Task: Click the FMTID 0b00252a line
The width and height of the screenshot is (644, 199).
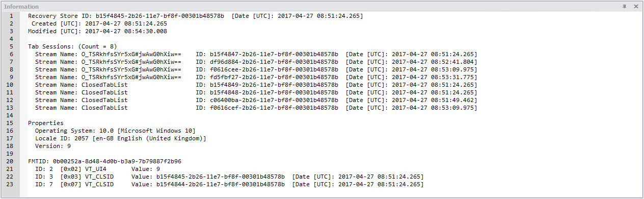Action: [x=104, y=161]
